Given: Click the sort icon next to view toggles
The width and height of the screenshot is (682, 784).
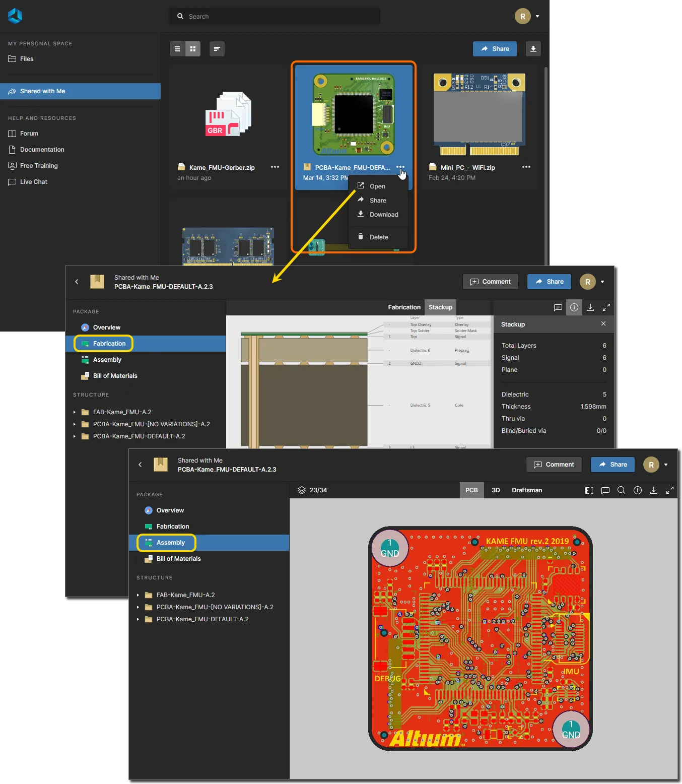Looking at the screenshot, I should tap(217, 49).
